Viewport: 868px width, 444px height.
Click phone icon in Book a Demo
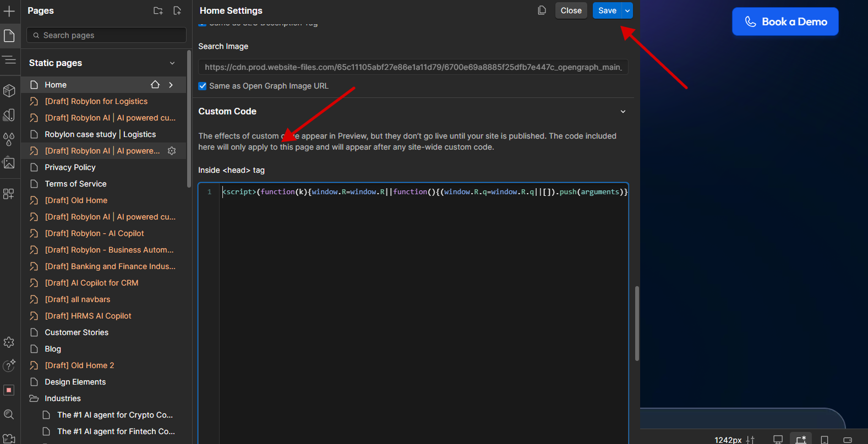[x=750, y=21]
